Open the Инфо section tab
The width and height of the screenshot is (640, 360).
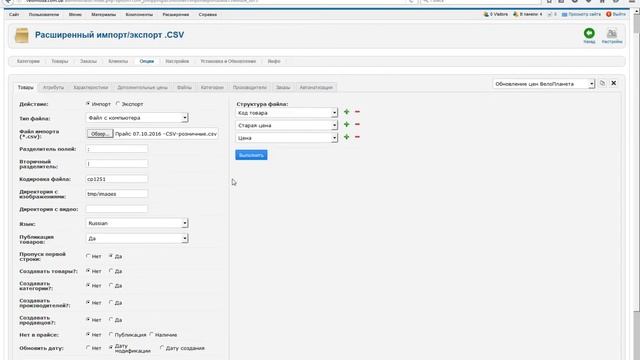pyautogui.click(x=274, y=61)
